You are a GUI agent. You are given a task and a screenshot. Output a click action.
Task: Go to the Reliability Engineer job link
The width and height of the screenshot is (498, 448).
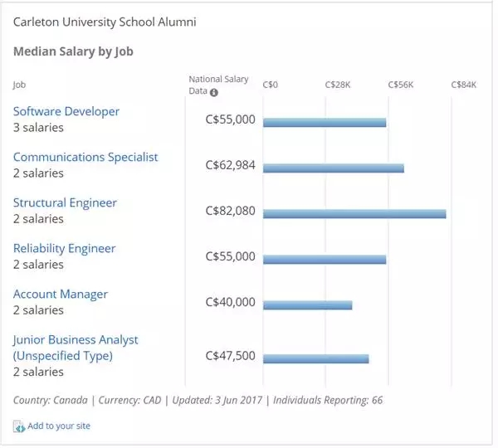click(x=65, y=248)
